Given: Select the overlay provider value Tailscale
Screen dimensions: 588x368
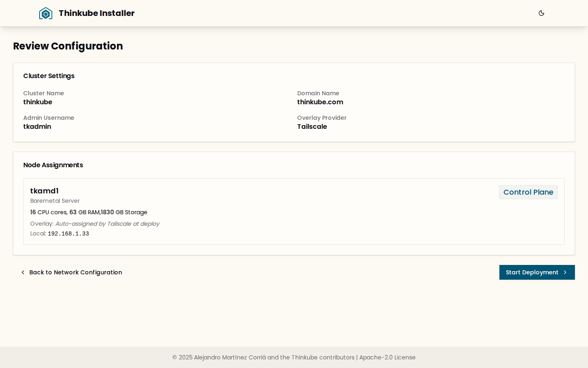Looking at the screenshot, I should 312,127.
